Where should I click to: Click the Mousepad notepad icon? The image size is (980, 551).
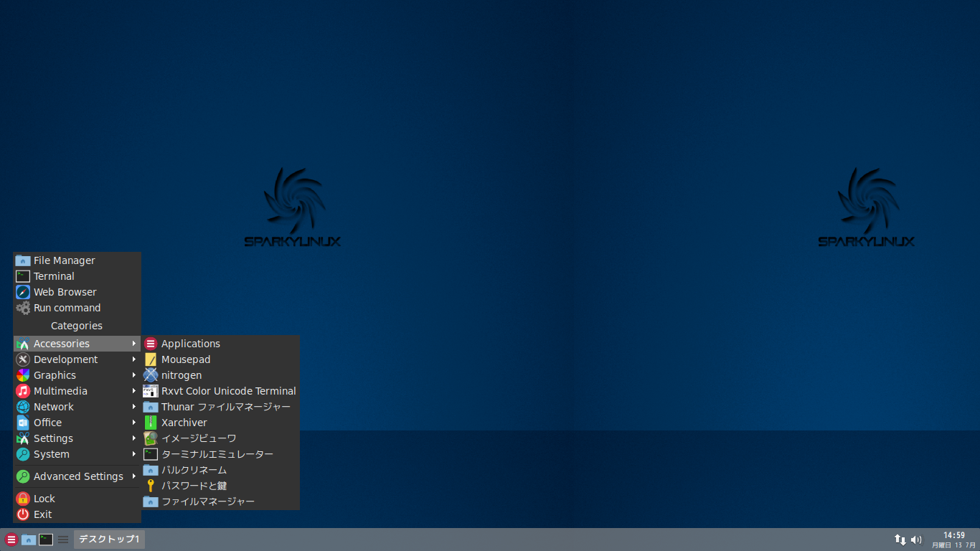pyautogui.click(x=151, y=359)
